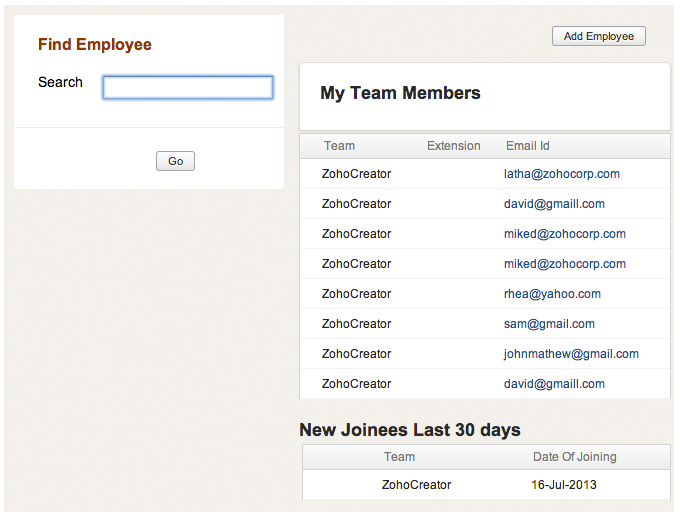This screenshot has width=680, height=517.
Task: Click the My Team Members heading
Action: [x=400, y=93]
